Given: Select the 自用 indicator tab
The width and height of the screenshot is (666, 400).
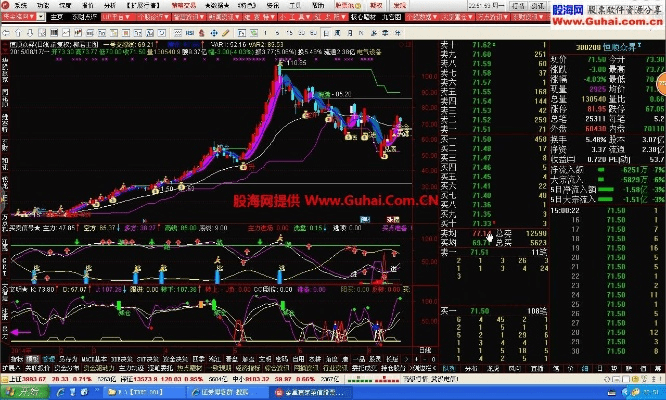Looking at the screenshot, I should pos(298,359).
